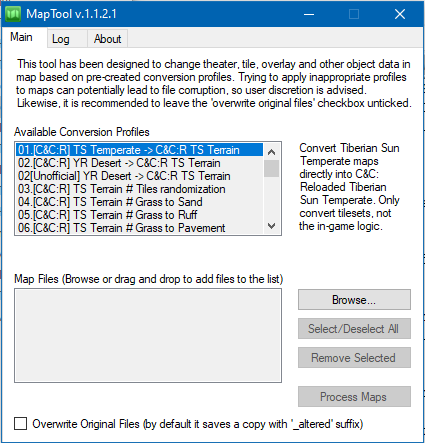Click the green MapTool app icon
Screen dimensions: 425x443
coord(13,14)
